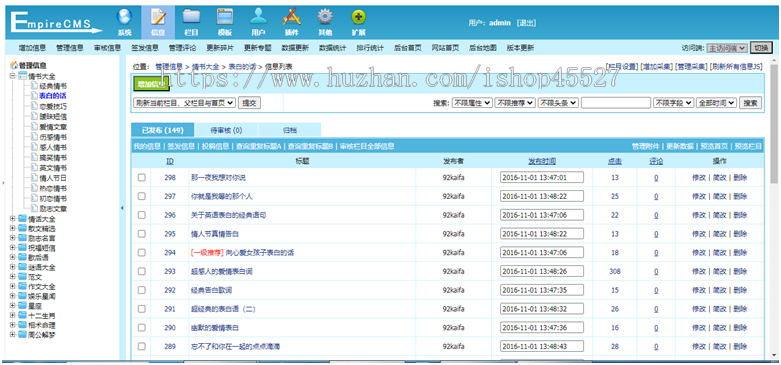Click the 退出 logout link
The image size is (781, 365).
tap(526, 23)
